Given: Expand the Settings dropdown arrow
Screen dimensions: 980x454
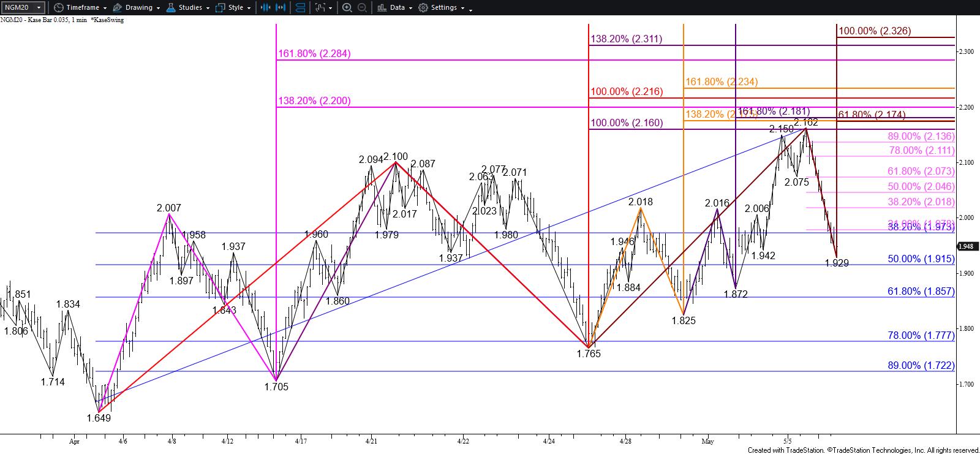Looking at the screenshot, I should pyautogui.click(x=462, y=8).
